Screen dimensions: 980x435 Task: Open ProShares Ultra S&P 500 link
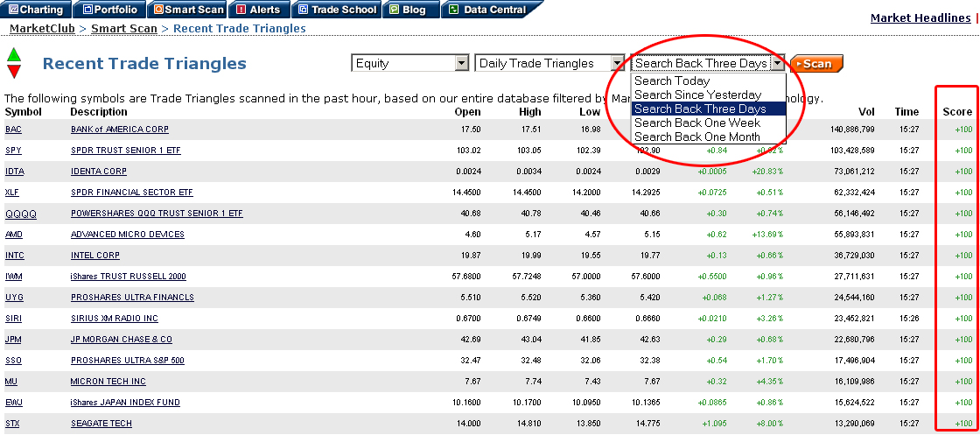(x=128, y=361)
